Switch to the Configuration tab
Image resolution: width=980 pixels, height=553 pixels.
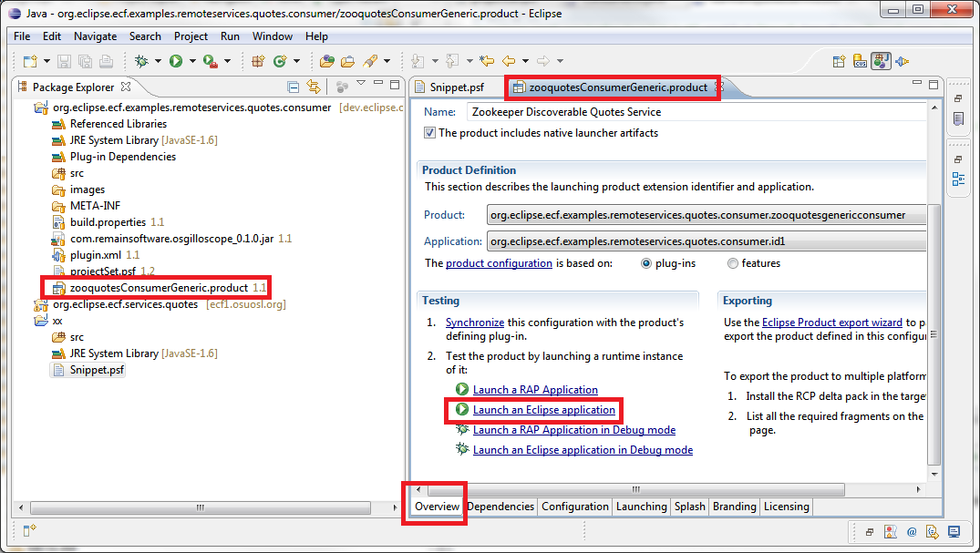coord(575,507)
